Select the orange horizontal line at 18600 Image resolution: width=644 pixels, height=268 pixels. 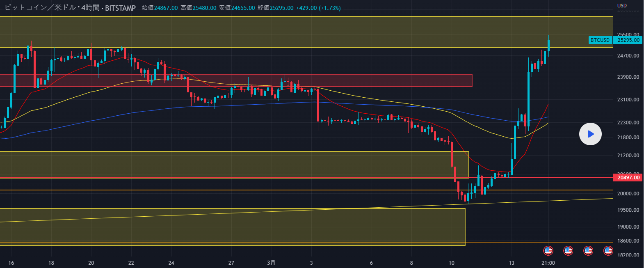(533, 242)
